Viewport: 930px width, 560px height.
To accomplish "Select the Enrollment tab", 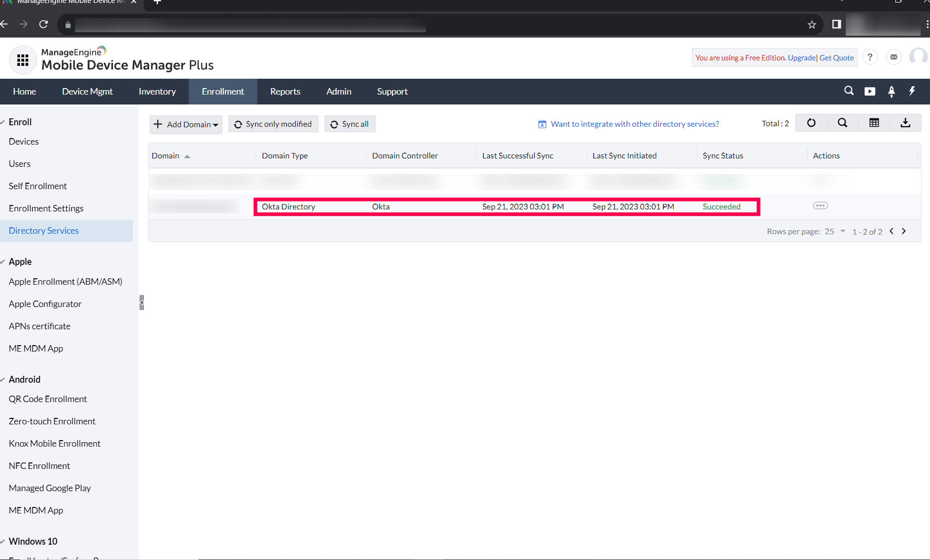I will click(223, 92).
